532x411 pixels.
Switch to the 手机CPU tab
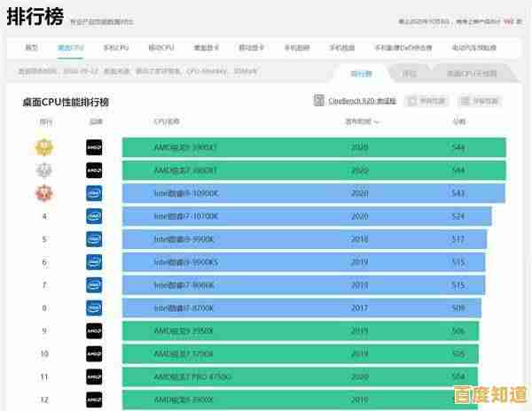coord(116,47)
